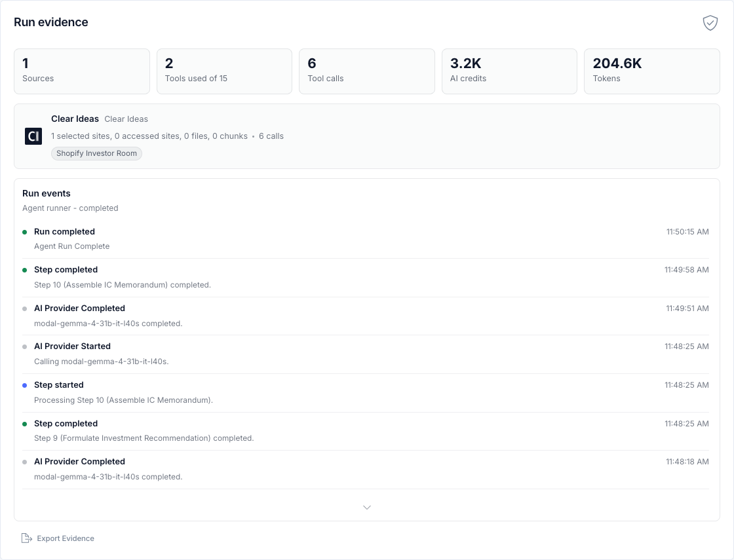
Task: Open the AI credits stat card
Action: click(x=509, y=71)
